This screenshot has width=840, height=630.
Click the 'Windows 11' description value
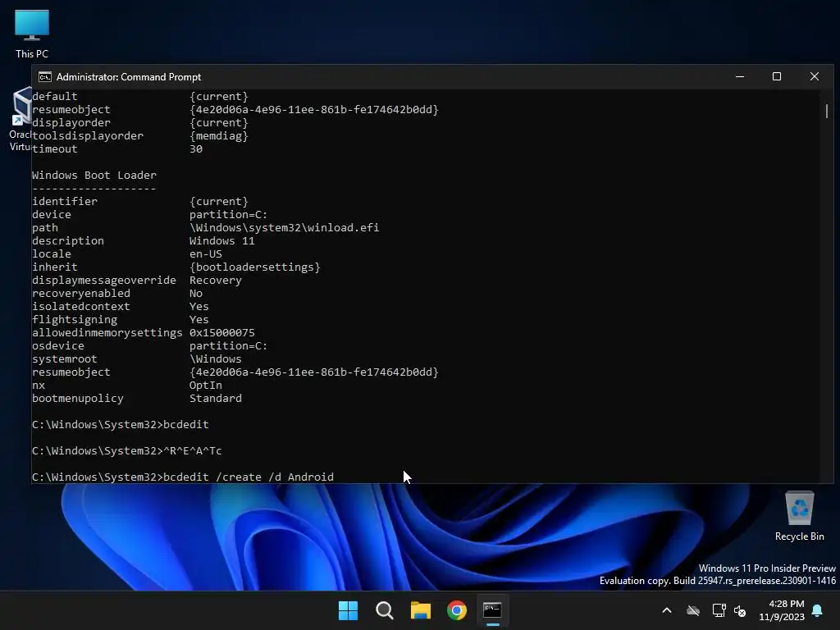(x=221, y=240)
